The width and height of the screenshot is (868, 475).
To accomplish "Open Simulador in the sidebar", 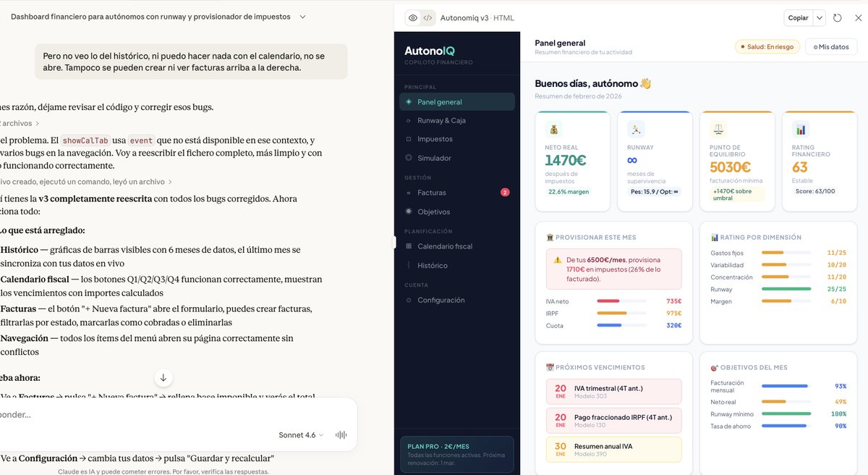I will coord(457,158).
